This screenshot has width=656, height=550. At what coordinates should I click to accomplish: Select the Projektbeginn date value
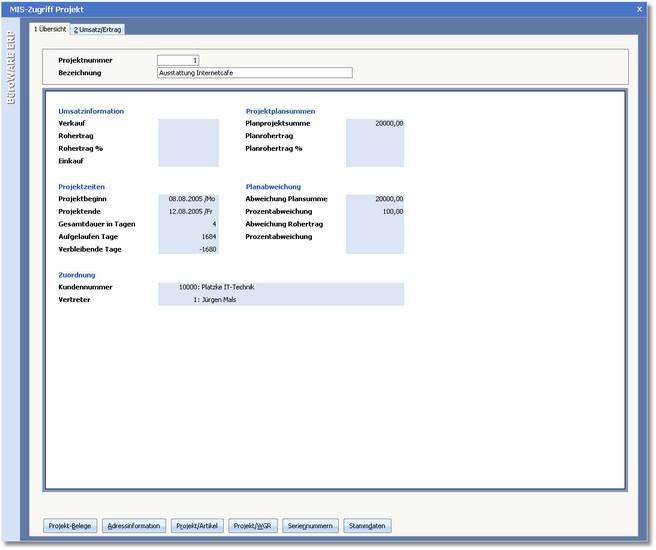tap(188, 199)
